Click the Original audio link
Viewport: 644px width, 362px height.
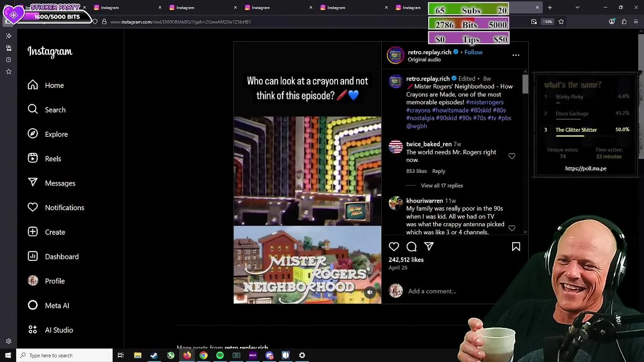(x=424, y=60)
